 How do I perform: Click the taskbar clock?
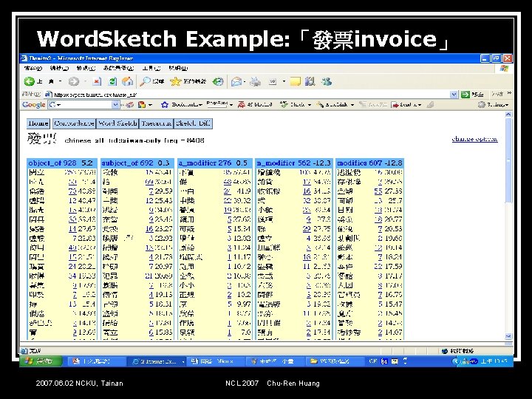(x=494, y=361)
